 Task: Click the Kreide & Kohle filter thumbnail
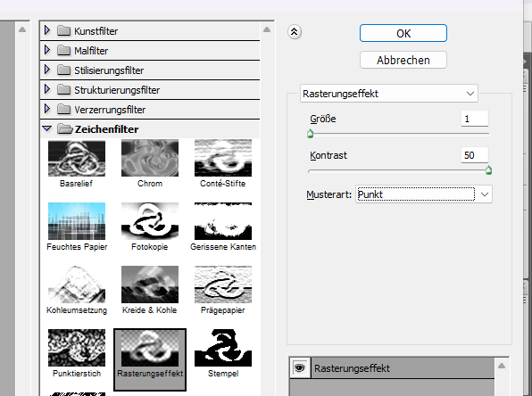(150, 285)
